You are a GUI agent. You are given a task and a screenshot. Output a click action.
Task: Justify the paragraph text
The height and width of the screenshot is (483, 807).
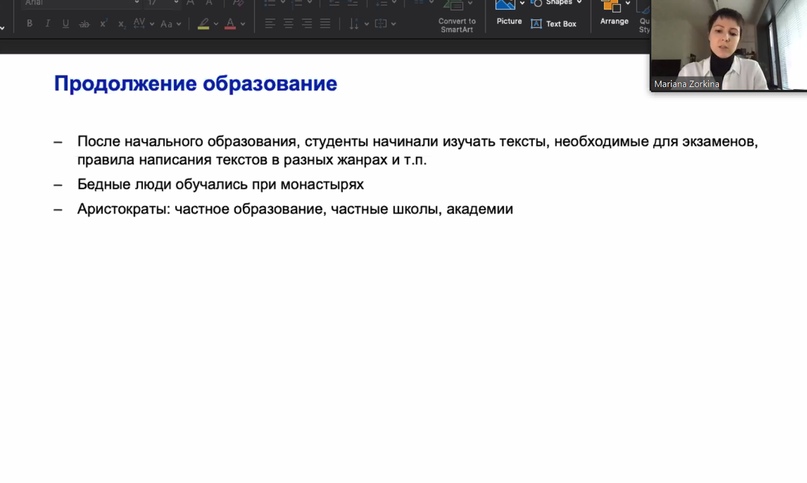coord(325,24)
